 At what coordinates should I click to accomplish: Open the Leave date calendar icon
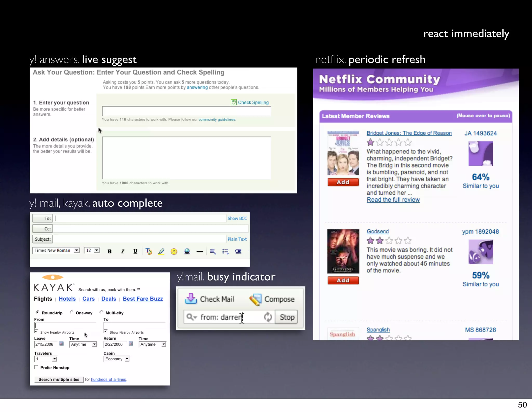coord(62,343)
